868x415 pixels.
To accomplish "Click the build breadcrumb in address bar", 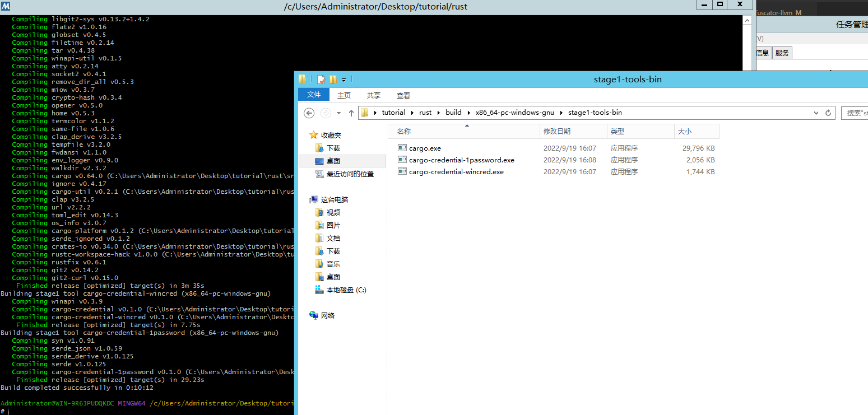I will (453, 113).
